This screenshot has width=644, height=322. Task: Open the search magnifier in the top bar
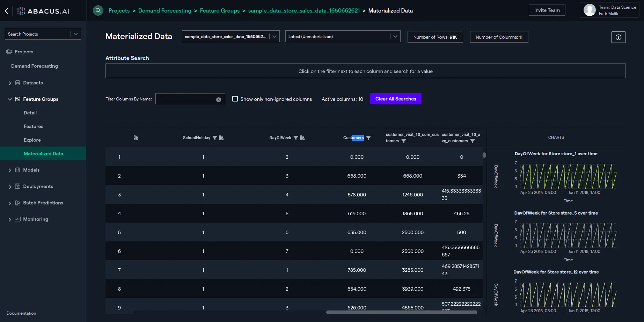(98, 10)
